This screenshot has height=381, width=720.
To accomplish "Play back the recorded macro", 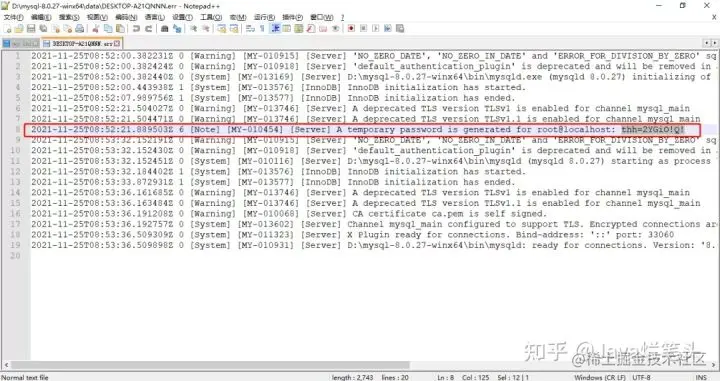I will click(376, 28).
